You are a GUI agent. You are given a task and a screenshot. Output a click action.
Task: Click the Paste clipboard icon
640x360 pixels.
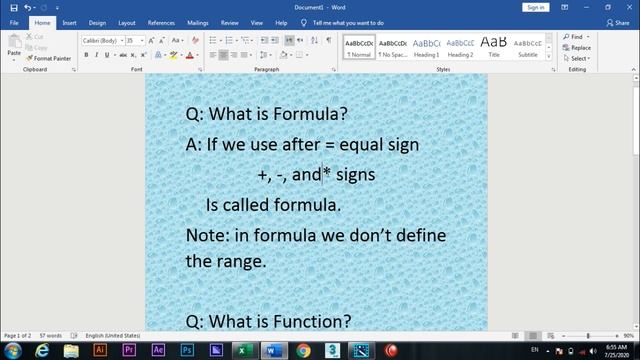click(14, 42)
